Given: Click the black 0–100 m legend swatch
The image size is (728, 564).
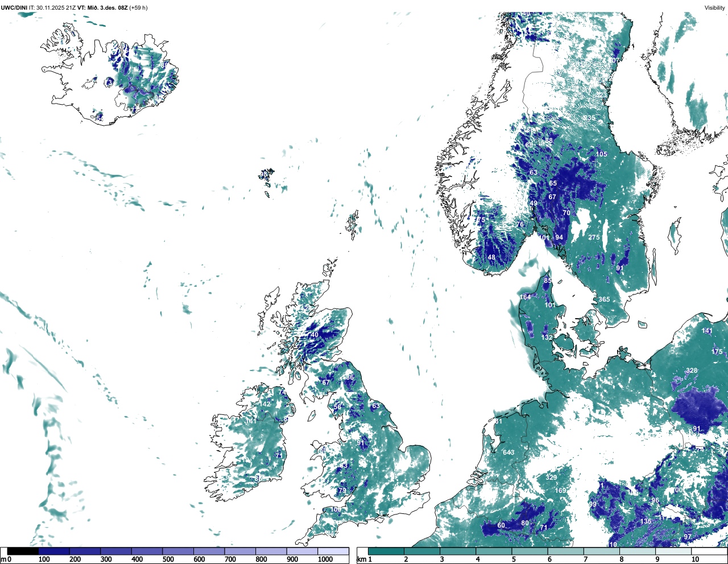Looking at the screenshot, I should coord(23,551).
